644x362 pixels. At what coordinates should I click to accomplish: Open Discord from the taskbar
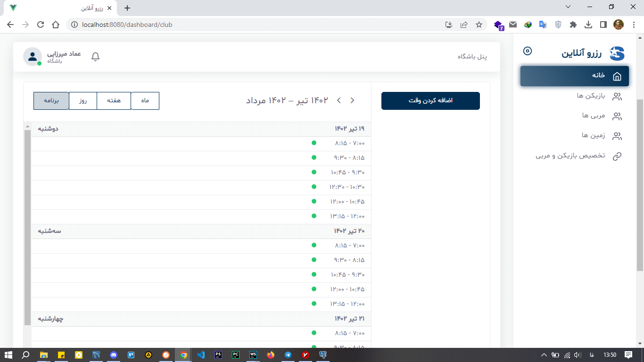114,355
